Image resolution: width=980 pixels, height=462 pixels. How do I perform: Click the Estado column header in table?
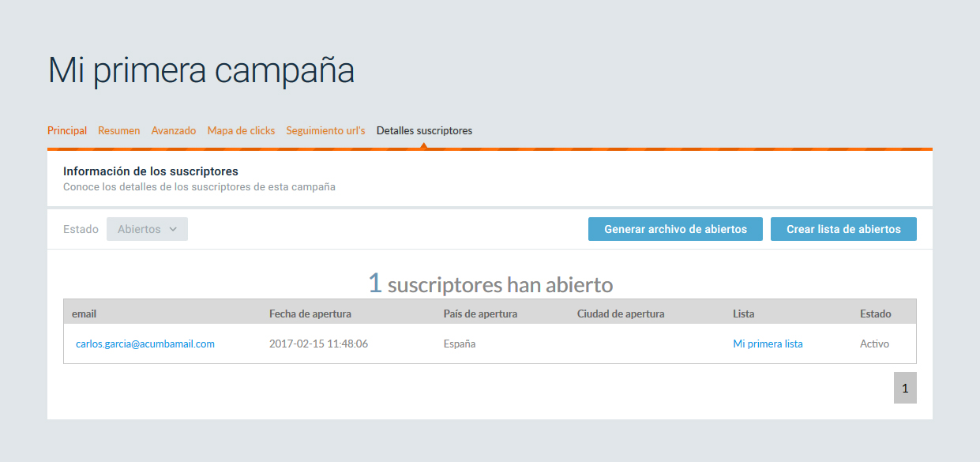point(875,314)
